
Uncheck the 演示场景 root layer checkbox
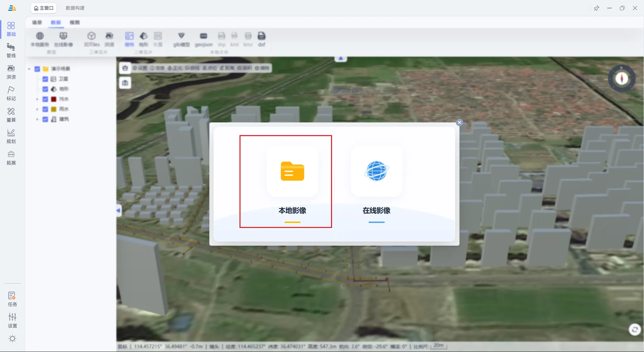coord(37,69)
